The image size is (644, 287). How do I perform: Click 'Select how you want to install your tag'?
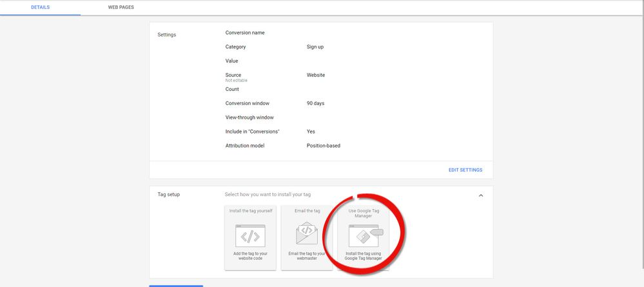click(268, 195)
